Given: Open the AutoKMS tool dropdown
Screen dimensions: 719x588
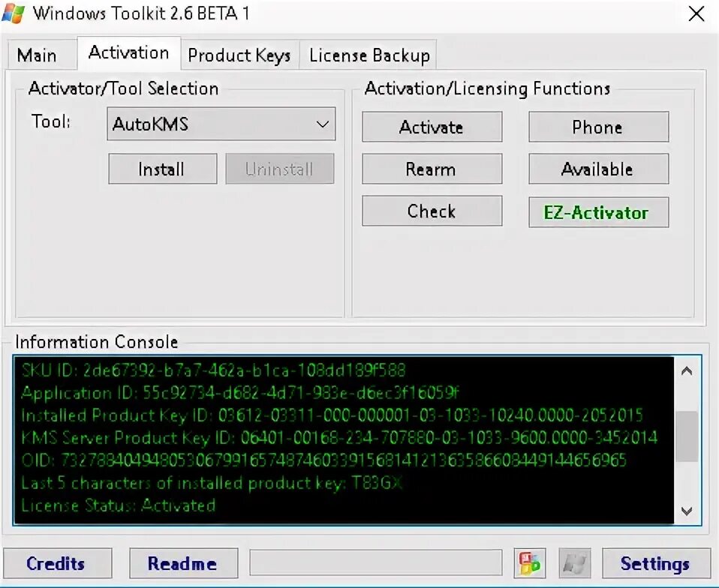Looking at the screenshot, I should tap(221, 124).
